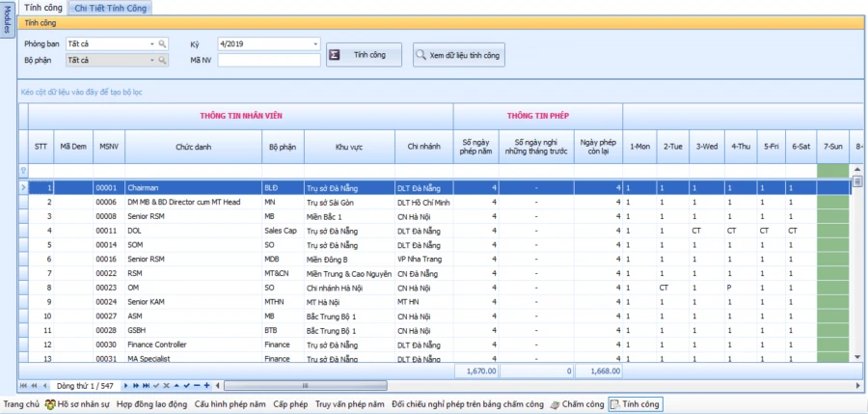Image resolution: width=868 pixels, height=414 pixels.
Task: Click the grey check end-edit navigator icon
Action: [156, 386]
